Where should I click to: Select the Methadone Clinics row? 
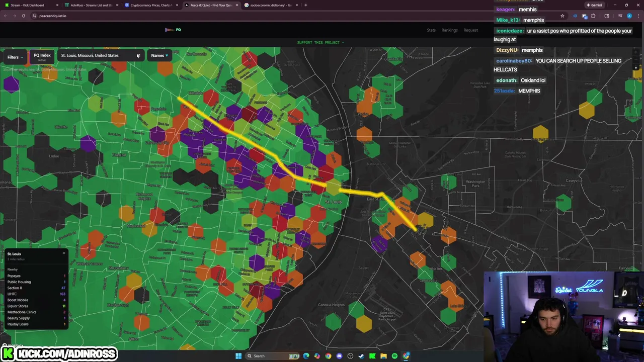(36, 312)
